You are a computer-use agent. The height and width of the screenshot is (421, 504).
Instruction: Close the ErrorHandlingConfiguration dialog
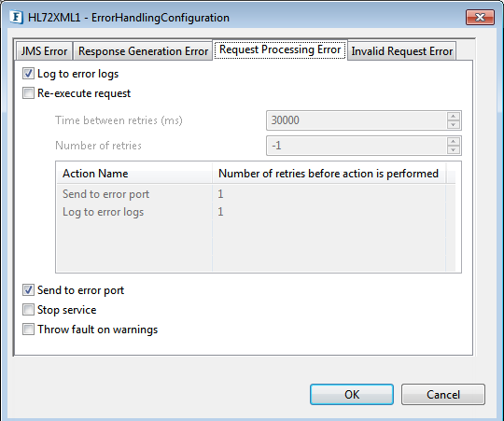[x=480, y=17]
